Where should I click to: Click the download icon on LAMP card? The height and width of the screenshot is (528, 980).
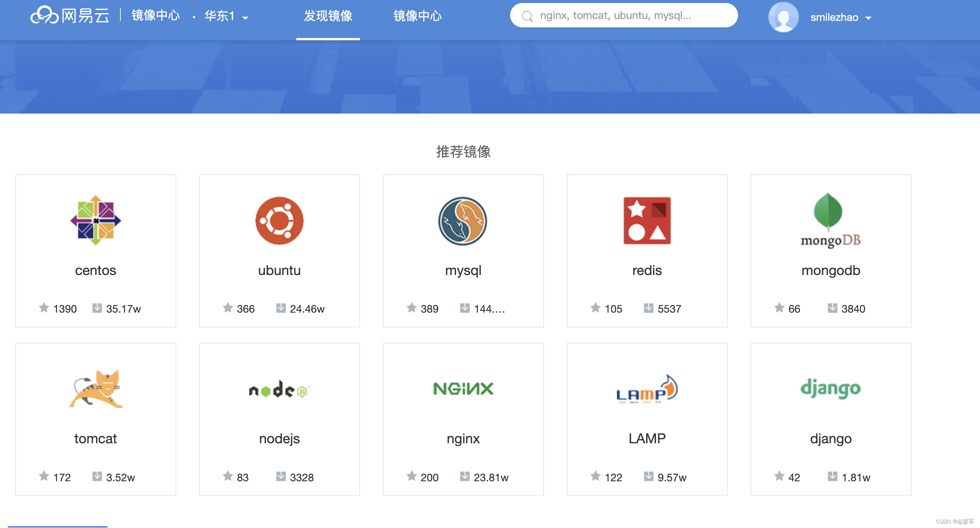click(648, 476)
